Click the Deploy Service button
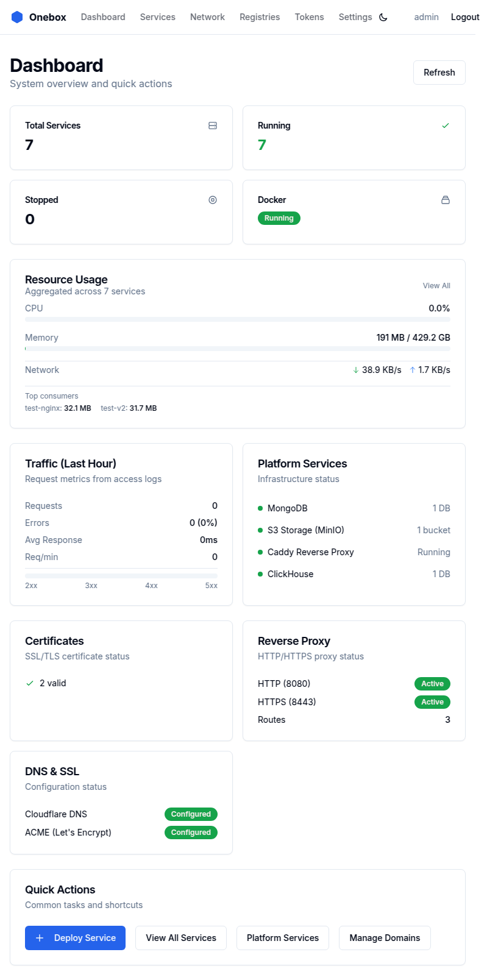The image size is (487, 980). tap(75, 938)
